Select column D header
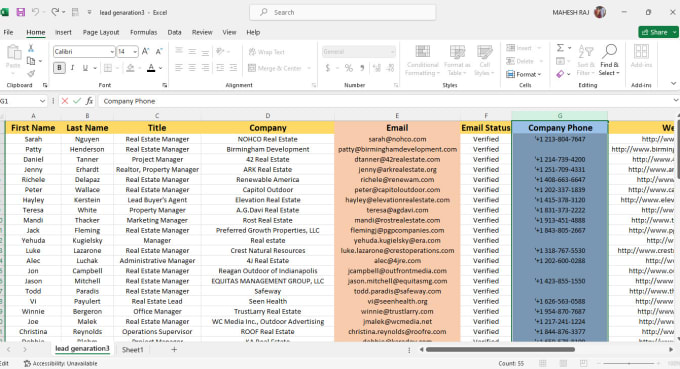This screenshot has height=369, width=680. tap(268, 116)
